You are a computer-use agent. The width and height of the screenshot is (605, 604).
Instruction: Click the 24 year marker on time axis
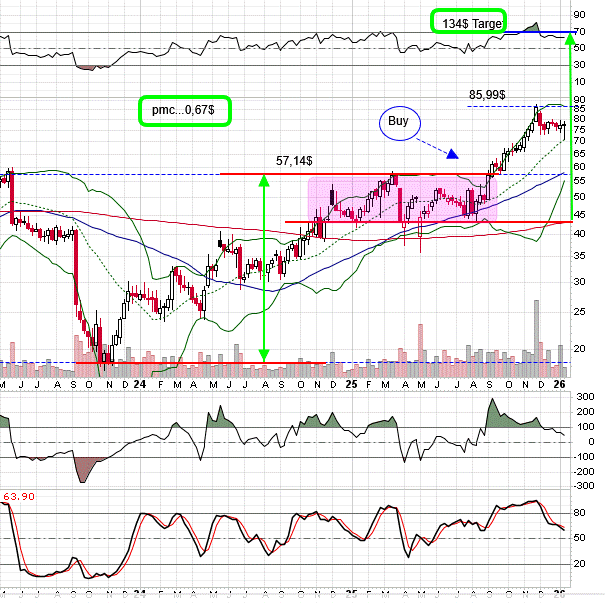(138, 385)
